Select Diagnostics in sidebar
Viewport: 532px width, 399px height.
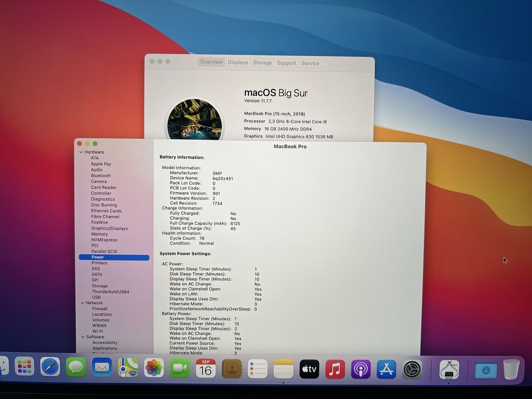103,199
